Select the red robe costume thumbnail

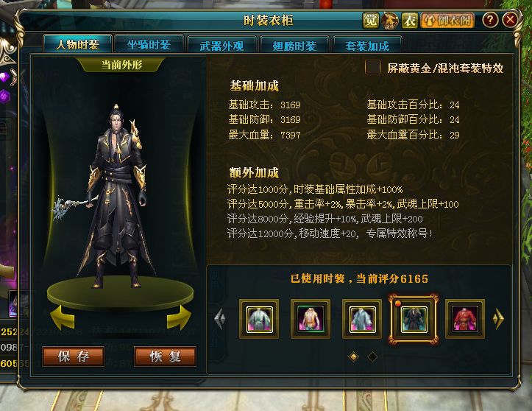[x=465, y=319]
